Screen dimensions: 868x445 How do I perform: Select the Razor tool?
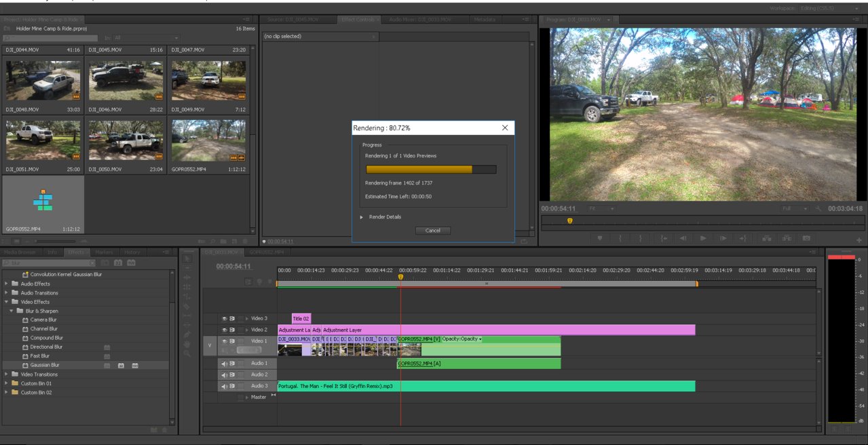[x=187, y=307]
